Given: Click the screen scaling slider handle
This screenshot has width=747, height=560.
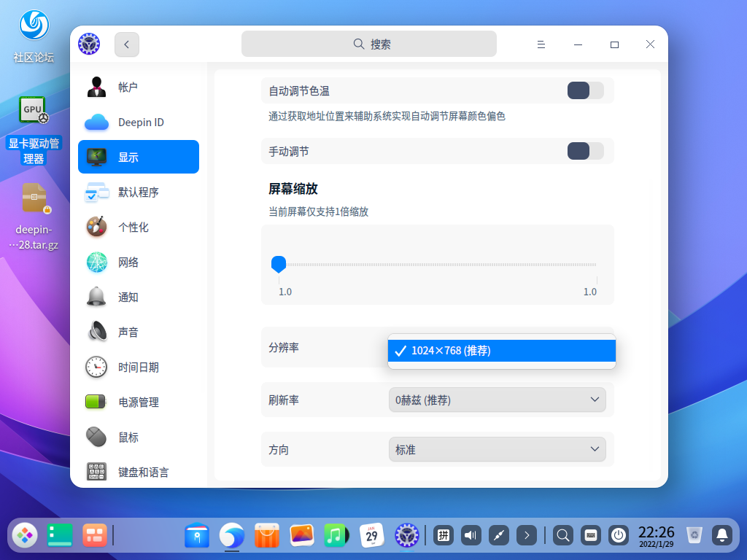Looking at the screenshot, I should (278, 264).
